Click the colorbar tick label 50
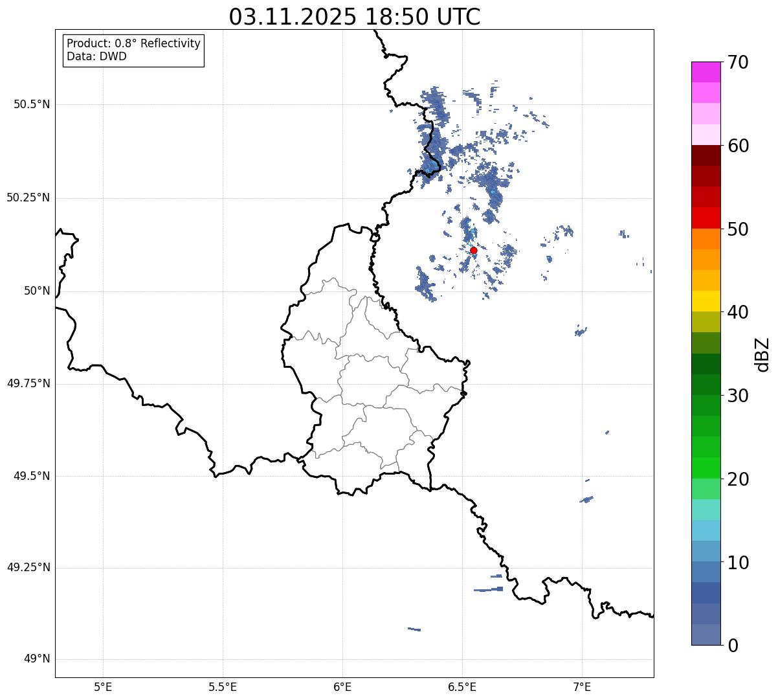 tap(737, 229)
